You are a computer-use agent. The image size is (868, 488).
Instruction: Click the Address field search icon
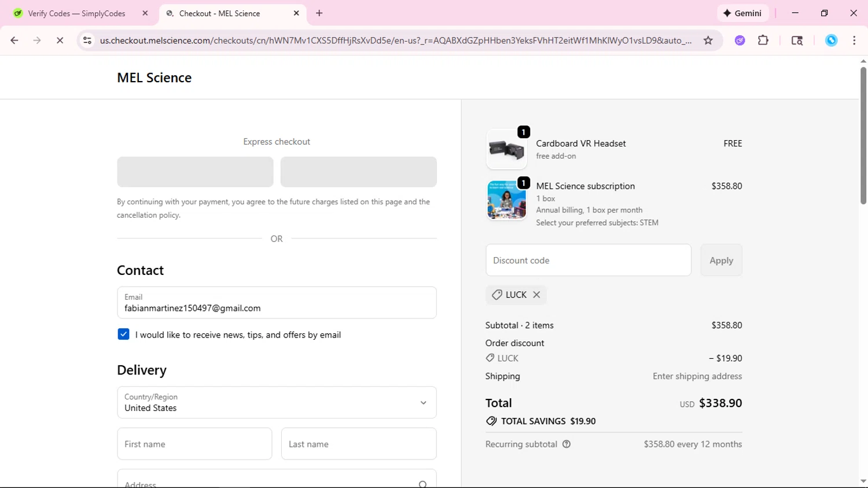click(x=423, y=484)
